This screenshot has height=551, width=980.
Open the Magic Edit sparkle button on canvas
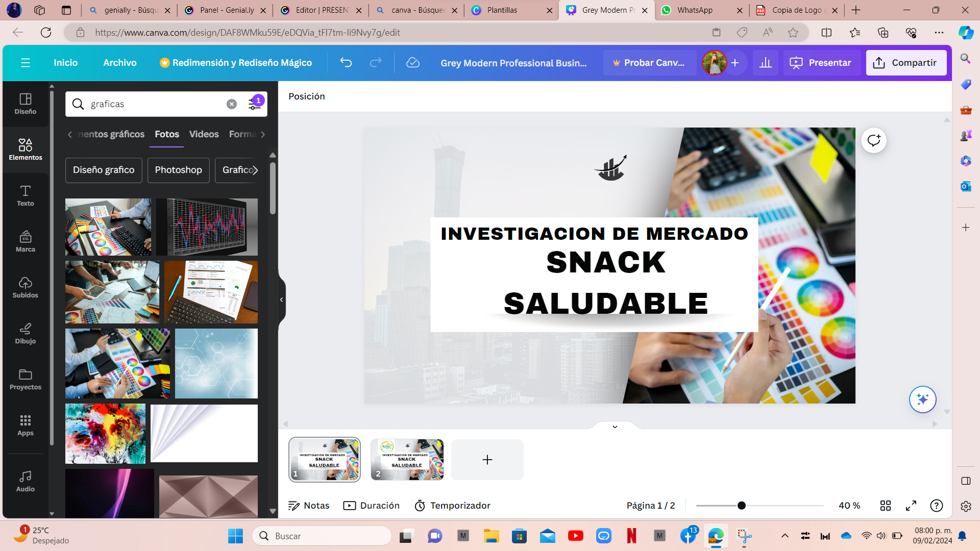923,399
